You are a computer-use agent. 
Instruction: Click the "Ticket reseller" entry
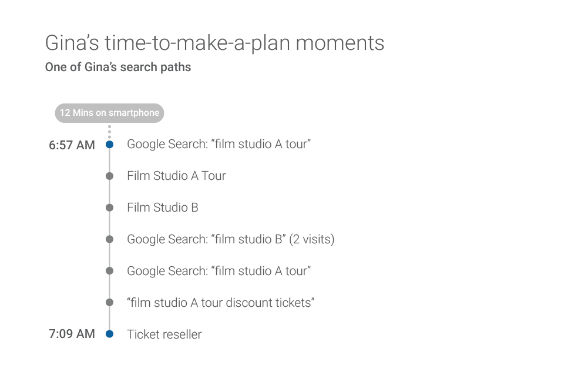[x=164, y=334]
